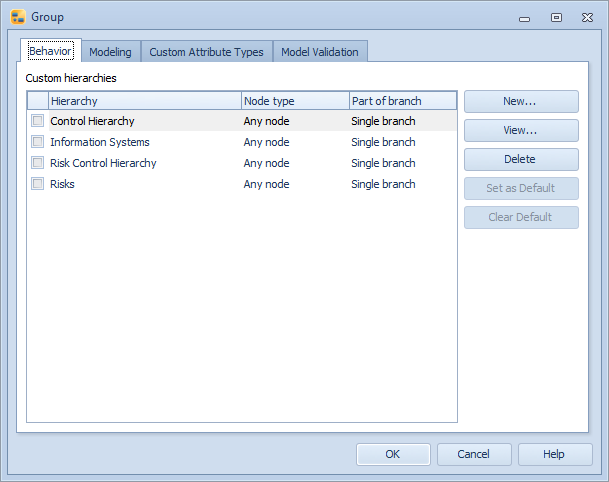This screenshot has width=609, height=482.
Task: Tick the Control Hierarchy checkbox
Action: 37,121
